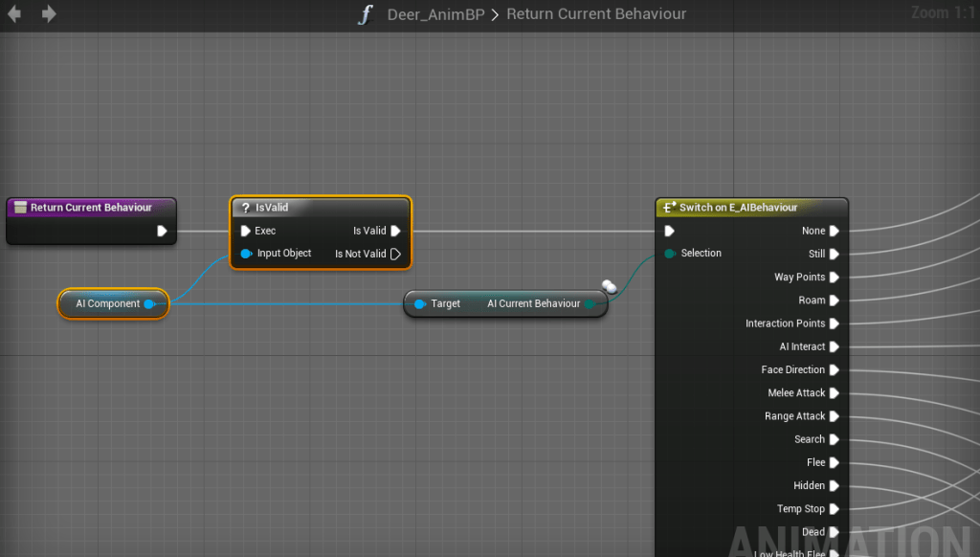Click the Zoom 1:1 indicator
This screenshot has width=980, height=557.
942,13
